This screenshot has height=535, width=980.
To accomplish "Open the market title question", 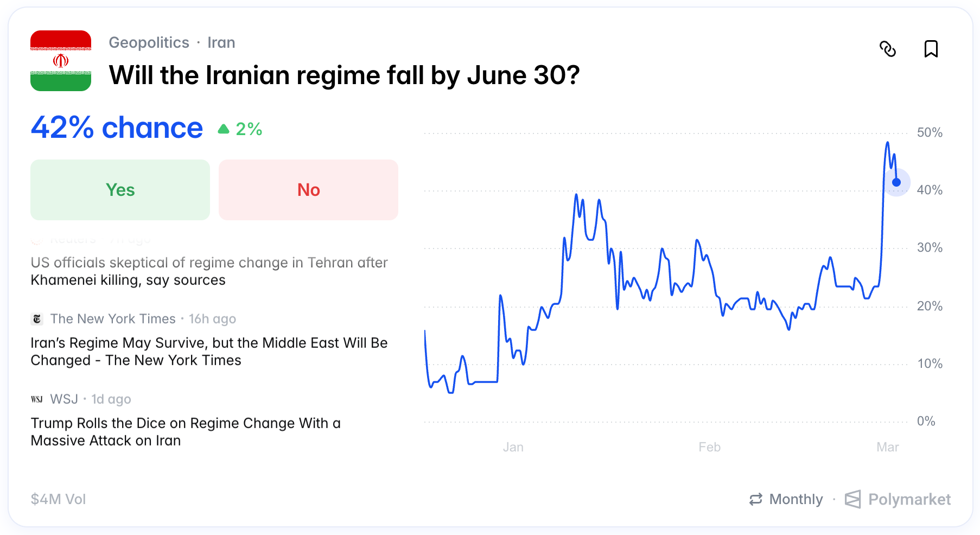I will click(344, 75).
